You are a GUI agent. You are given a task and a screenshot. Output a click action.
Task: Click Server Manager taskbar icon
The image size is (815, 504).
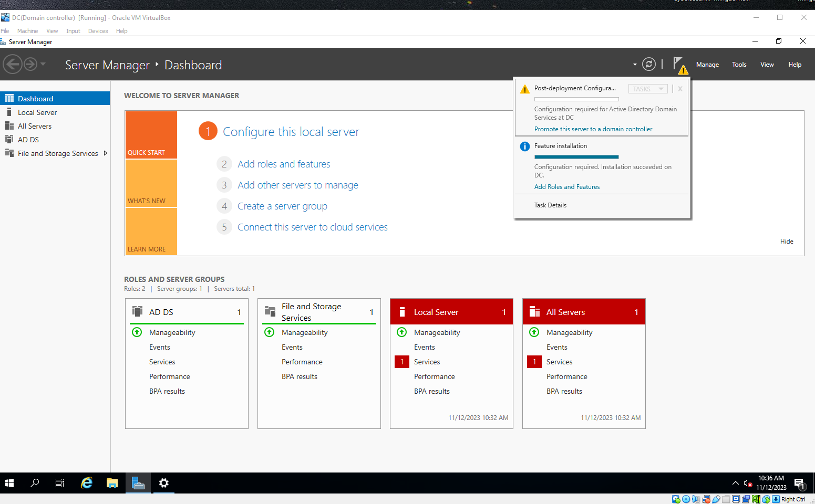(138, 483)
